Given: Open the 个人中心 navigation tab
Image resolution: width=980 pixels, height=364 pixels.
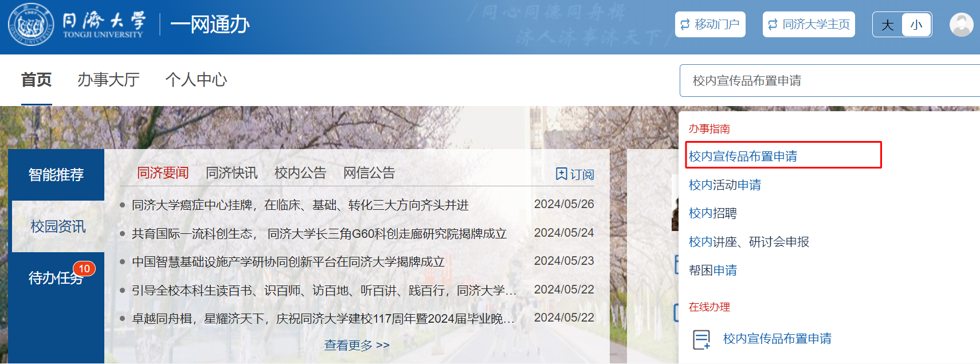Looking at the screenshot, I should click(x=196, y=80).
